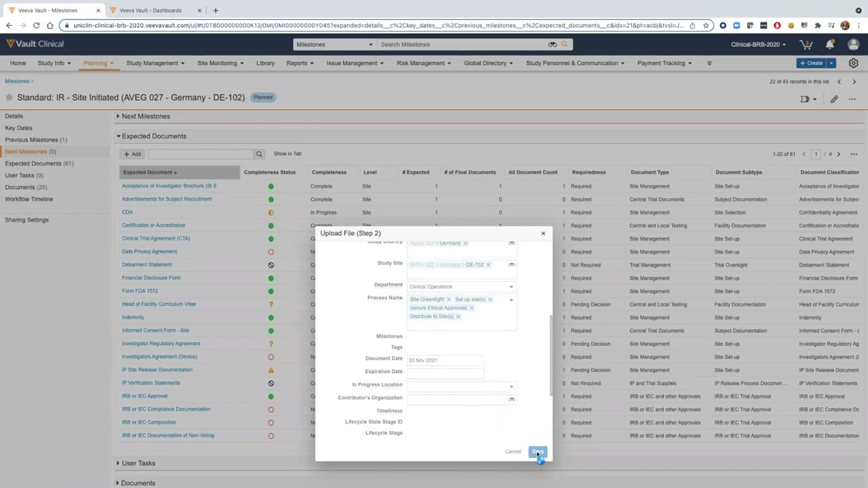Sort by Expected Document column header
Image resolution: width=868 pixels, height=488 pixels.
(x=180, y=173)
